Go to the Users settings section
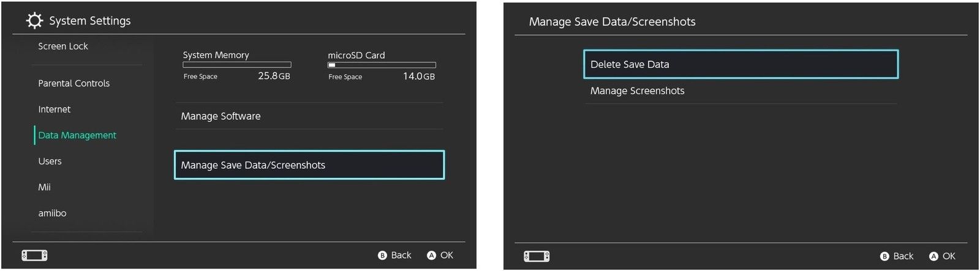Viewport: 980px width, 271px height. [50, 161]
